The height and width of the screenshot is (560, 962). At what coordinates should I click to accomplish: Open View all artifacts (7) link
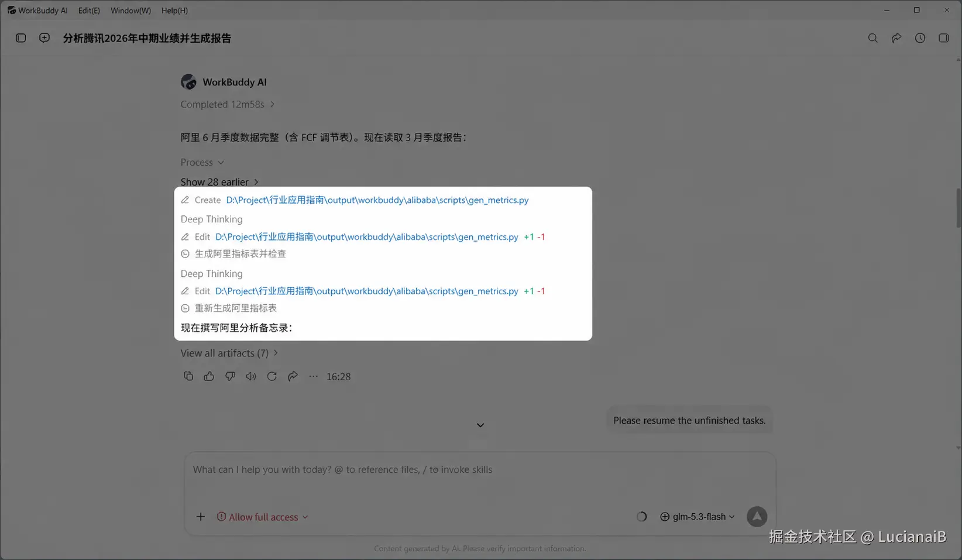point(229,353)
